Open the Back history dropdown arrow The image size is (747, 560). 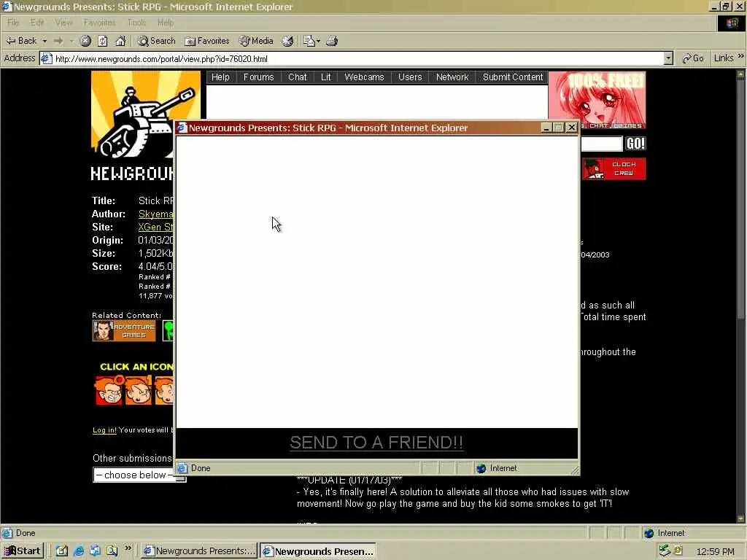point(44,41)
